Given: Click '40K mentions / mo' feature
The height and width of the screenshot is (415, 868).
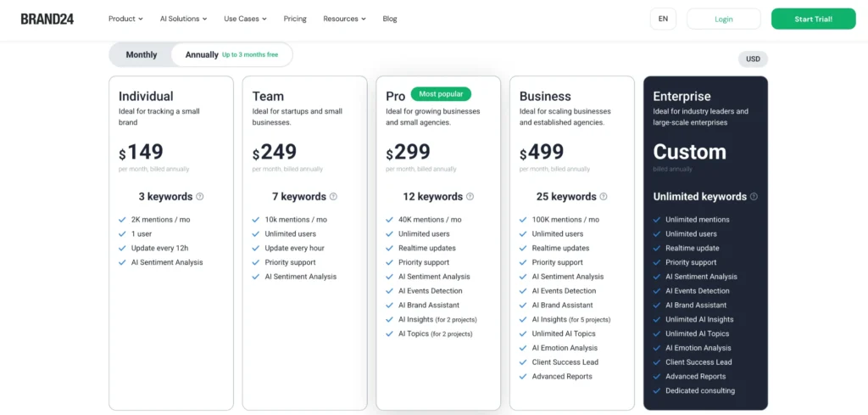Looking at the screenshot, I should point(430,220).
